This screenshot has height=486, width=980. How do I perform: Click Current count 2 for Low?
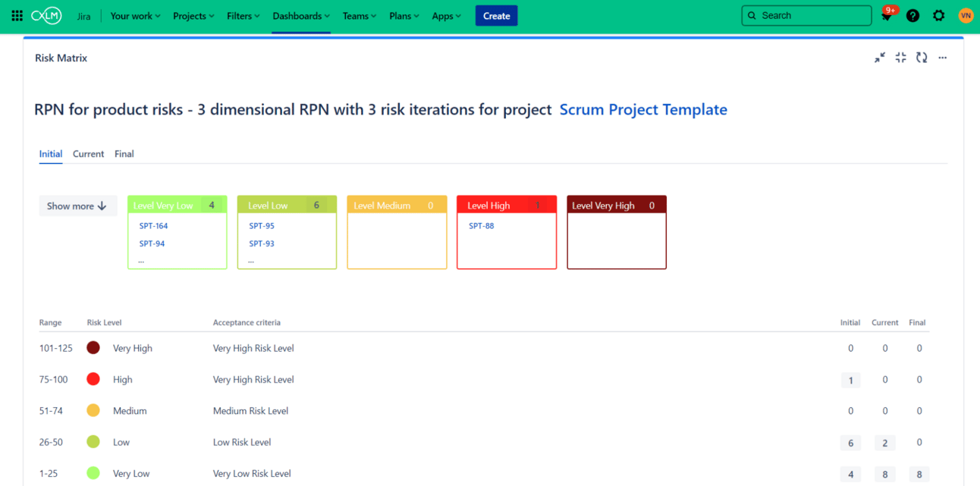tap(884, 443)
